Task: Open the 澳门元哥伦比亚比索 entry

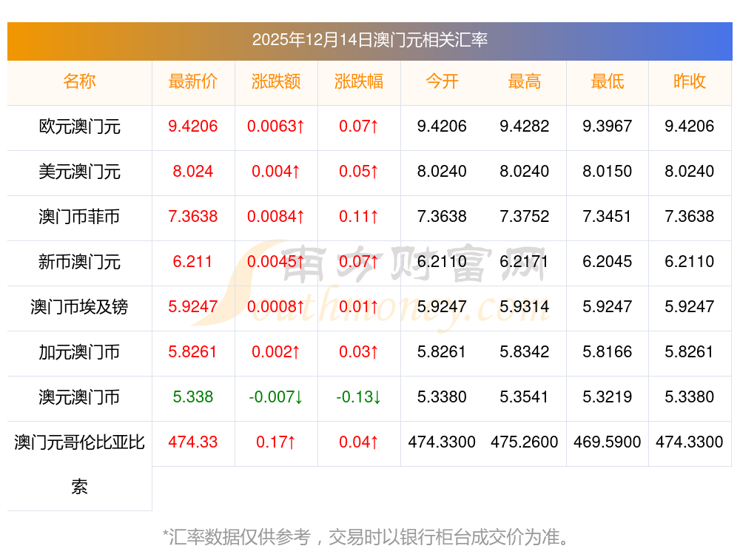Action: [x=79, y=465]
